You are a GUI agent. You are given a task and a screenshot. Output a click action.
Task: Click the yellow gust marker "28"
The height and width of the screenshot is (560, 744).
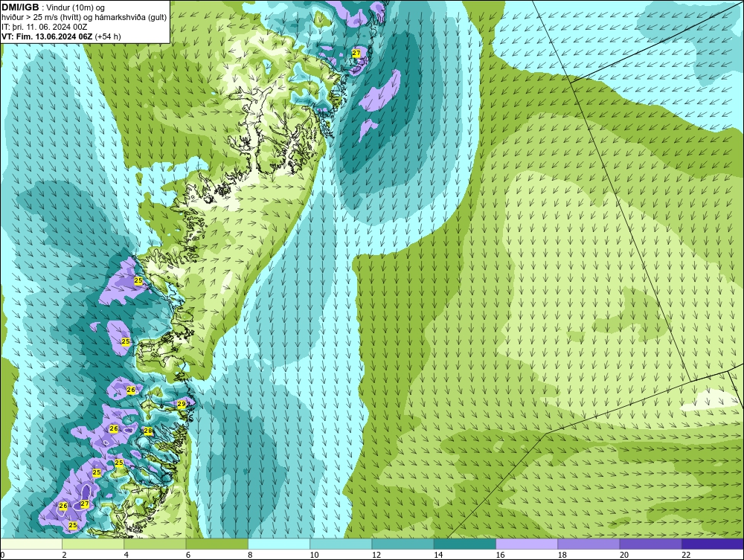[148, 431]
